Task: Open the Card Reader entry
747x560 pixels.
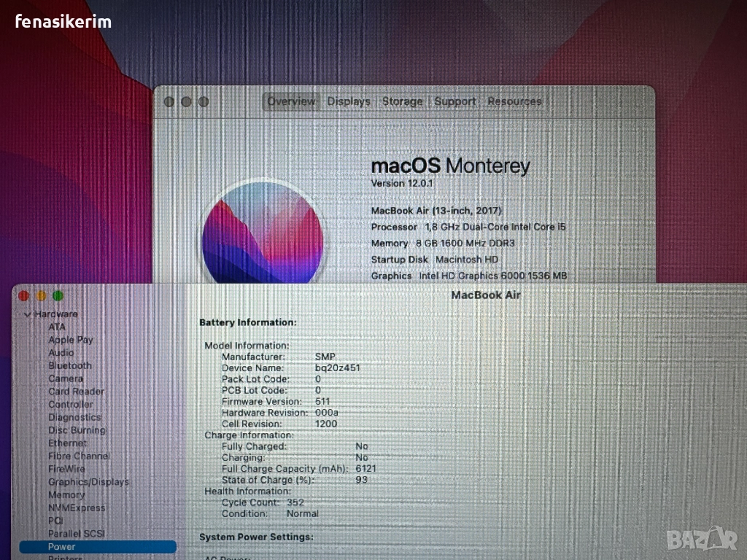Action: tap(76, 392)
